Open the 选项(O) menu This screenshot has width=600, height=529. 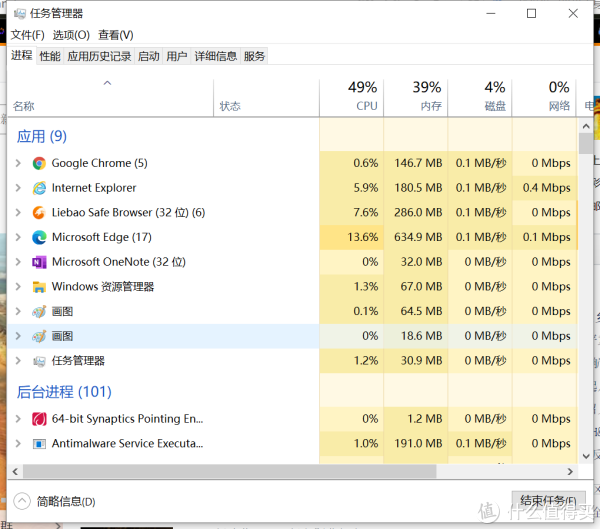tap(71, 35)
